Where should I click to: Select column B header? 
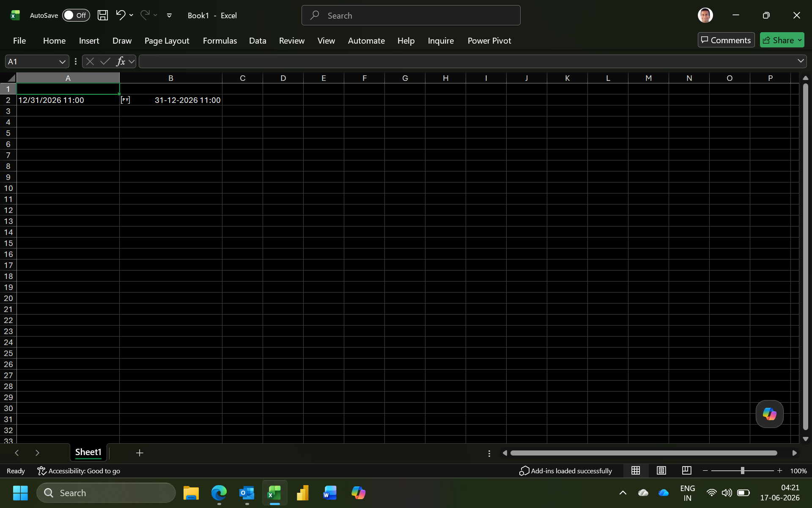point(171,78)
